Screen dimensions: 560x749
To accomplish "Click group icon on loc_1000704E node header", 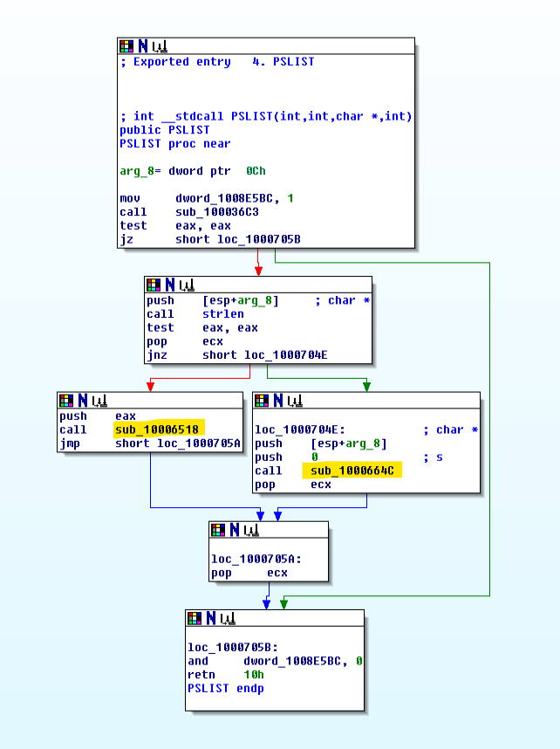I will (295, 401).
